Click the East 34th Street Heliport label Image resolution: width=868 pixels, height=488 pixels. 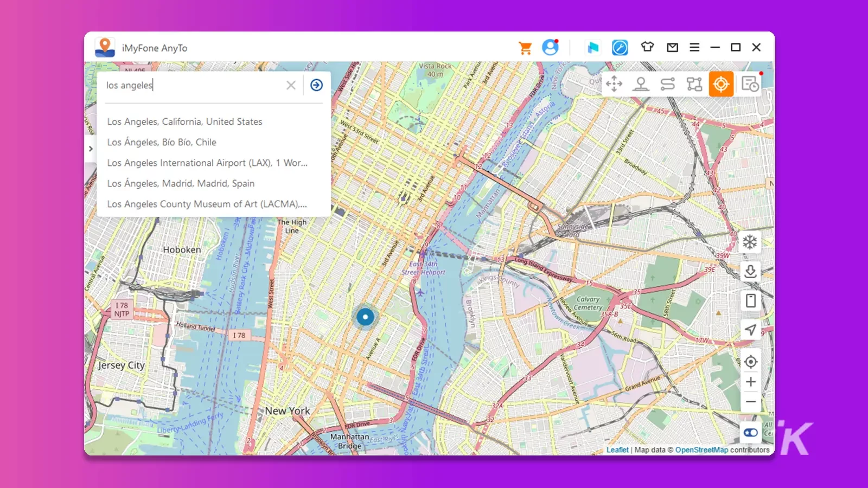click(423, 268)
